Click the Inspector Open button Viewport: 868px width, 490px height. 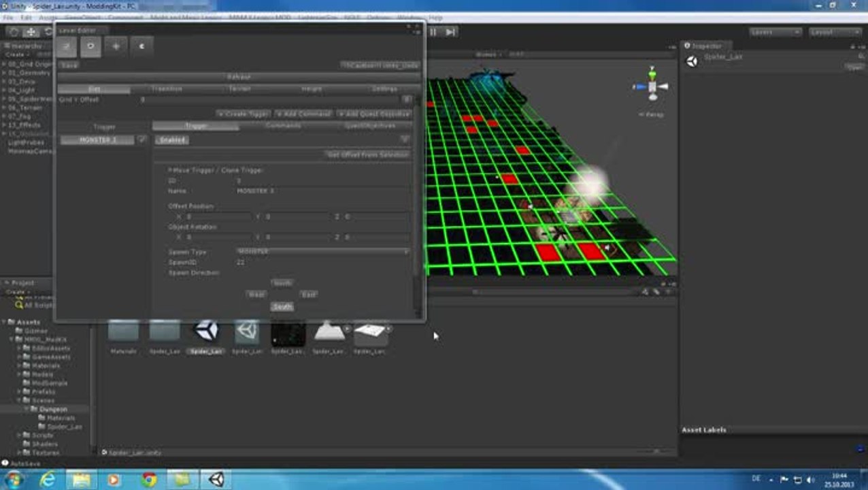pos(854,67)
